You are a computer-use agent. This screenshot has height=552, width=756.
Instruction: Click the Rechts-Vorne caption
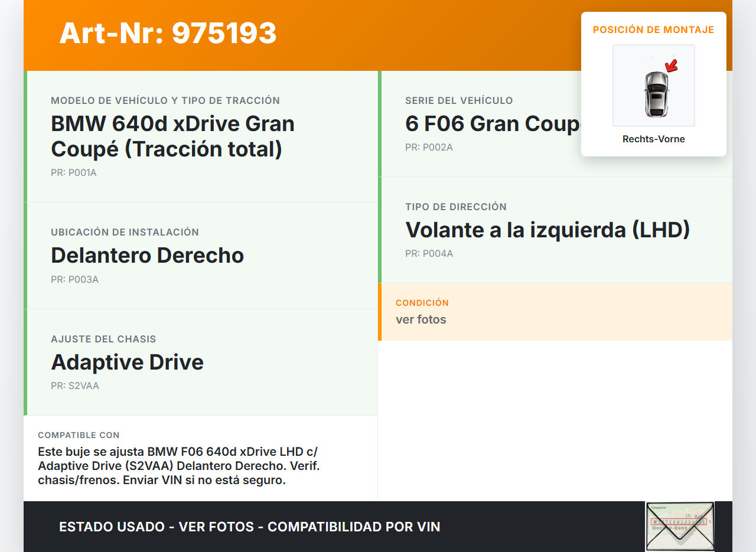pos(653,139)
